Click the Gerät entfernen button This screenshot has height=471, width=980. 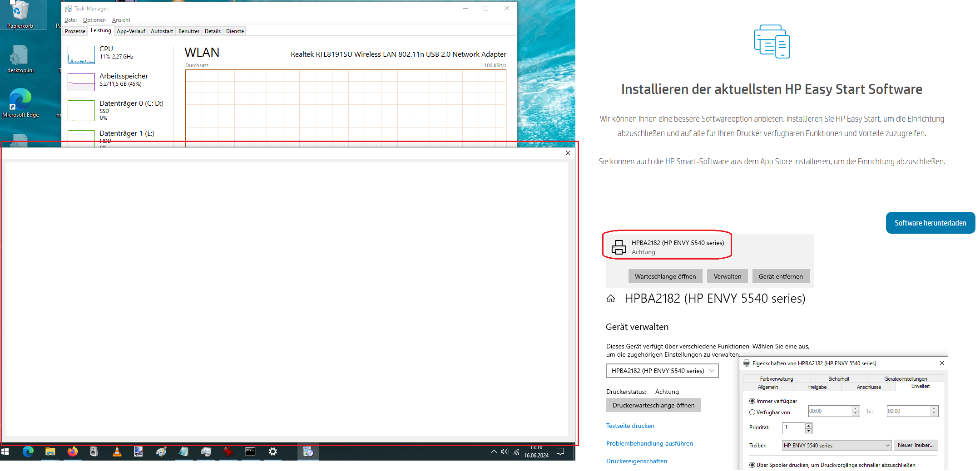[x=781, y=276]
